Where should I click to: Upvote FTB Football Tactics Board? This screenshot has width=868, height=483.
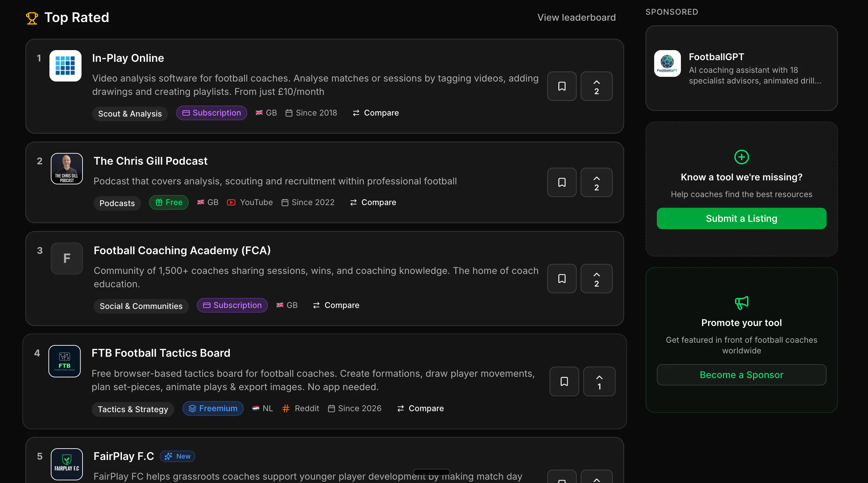pyautogui.click(x=599, y=381)
